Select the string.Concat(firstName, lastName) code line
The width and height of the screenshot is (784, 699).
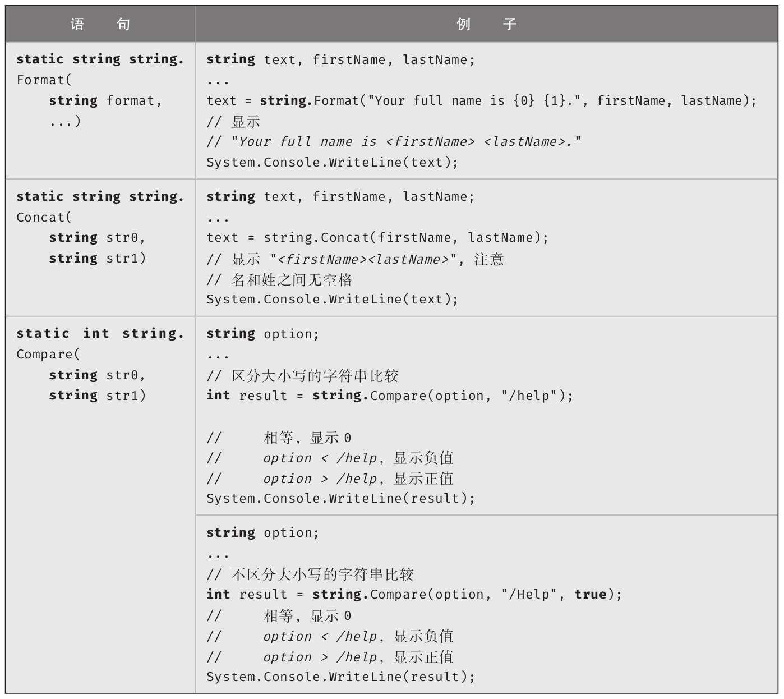point(377,238)
